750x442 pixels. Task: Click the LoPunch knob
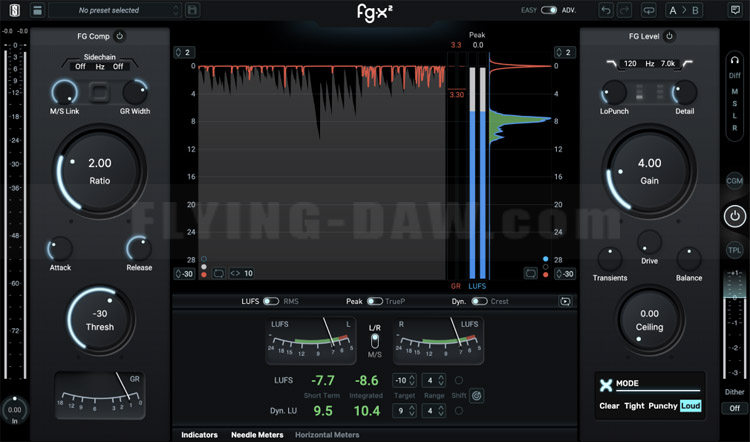point(614,92)
